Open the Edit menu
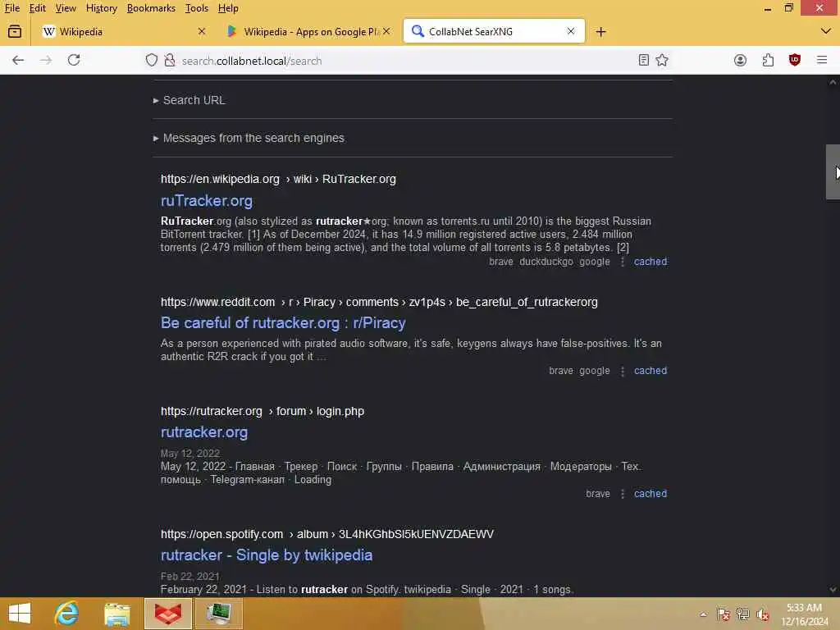The width and height of the screenshot is (840, 630). (x=38, y=8)
